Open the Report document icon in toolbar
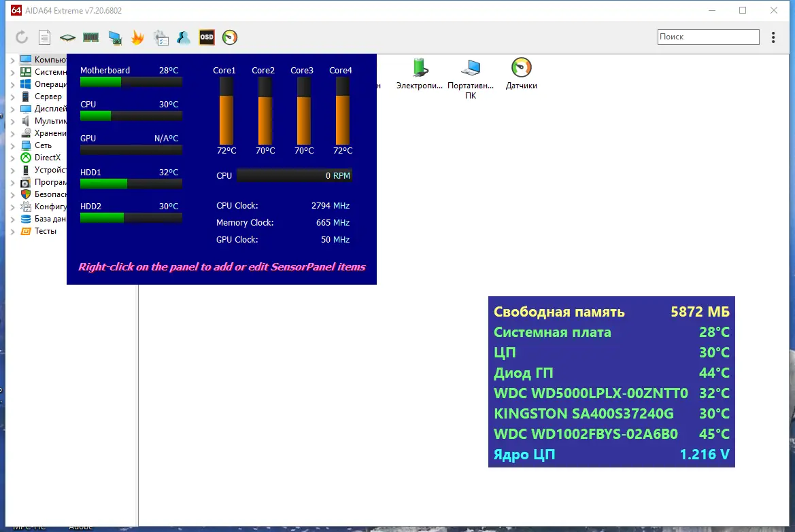Screen dimensions: 795x532 (45, 37)
